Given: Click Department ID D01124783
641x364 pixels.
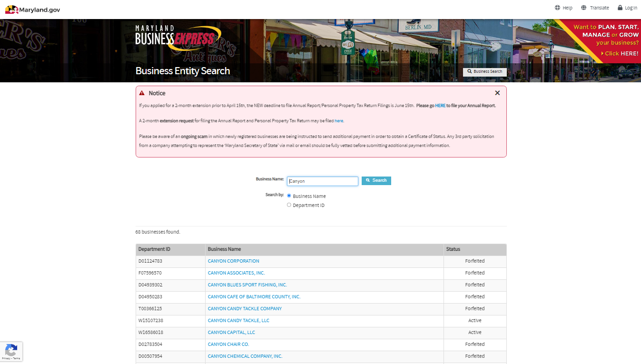Looking at the screenshot, I should coord(150,261).
